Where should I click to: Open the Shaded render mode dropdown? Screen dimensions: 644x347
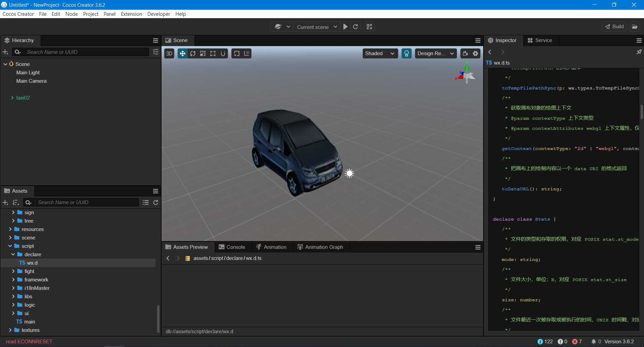click(x=380, y=53)
